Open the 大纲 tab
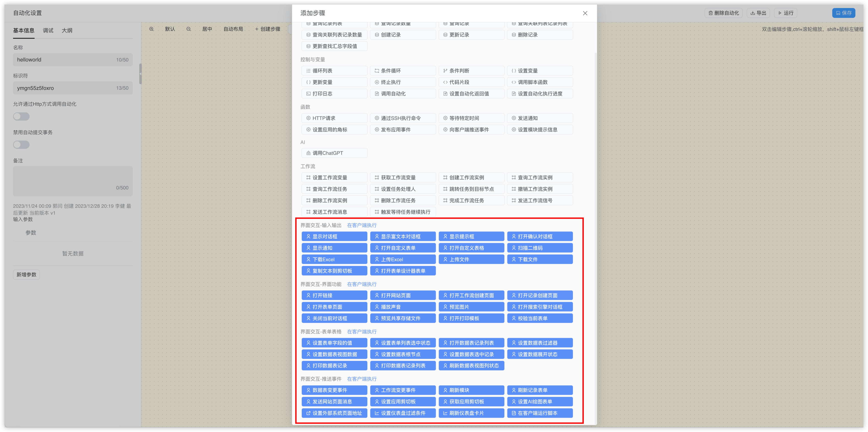This screenshot has width=868, height=432. coord(67,30)
